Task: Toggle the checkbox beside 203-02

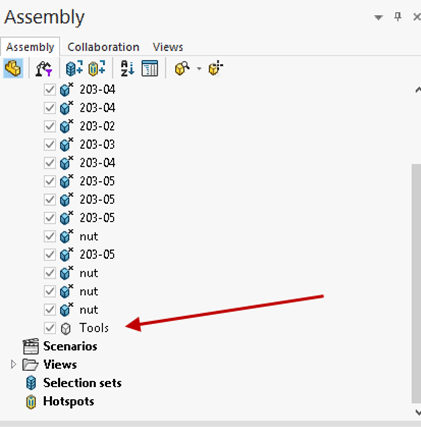Action: coord(50,126)
